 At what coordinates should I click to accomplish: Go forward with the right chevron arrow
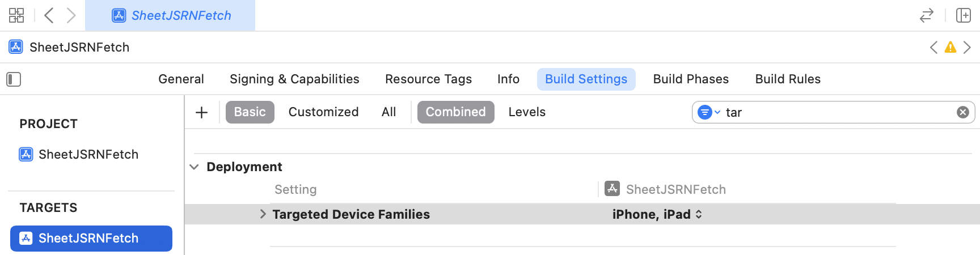click(71, 15)
